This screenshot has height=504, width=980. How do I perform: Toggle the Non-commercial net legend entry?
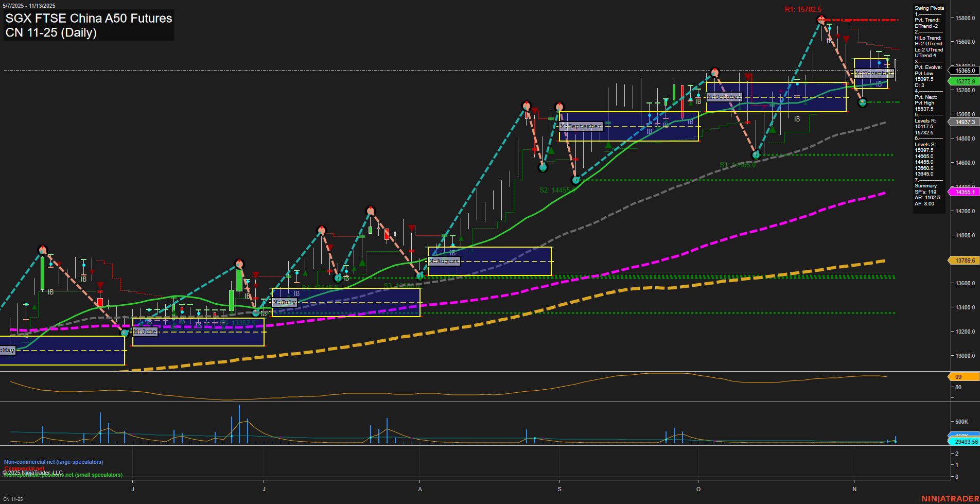point(54,462)
